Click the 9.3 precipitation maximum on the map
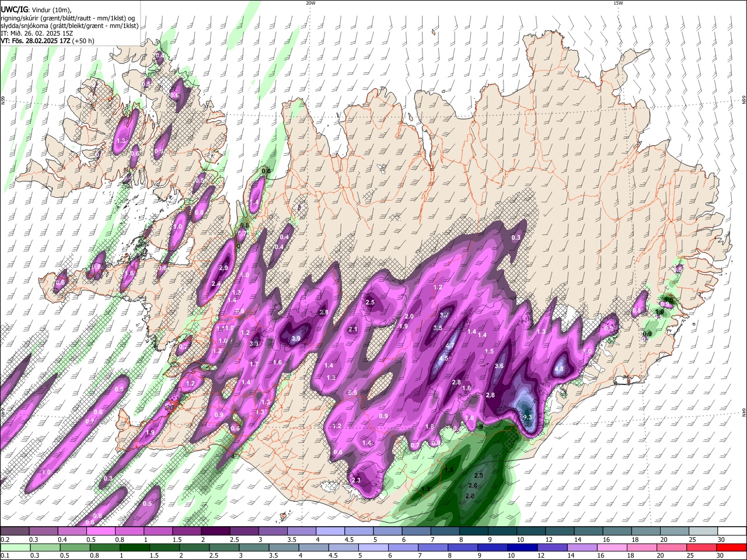 (x=528, y=417)
